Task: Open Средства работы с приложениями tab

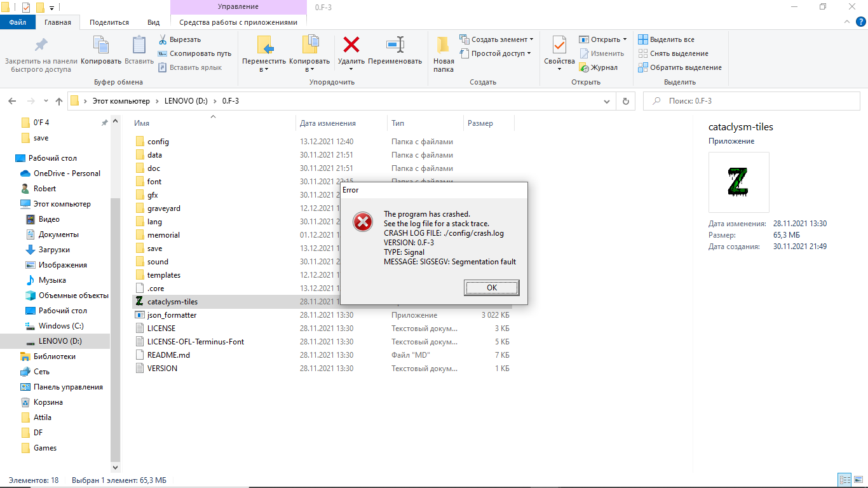Action: pos(238,22)
